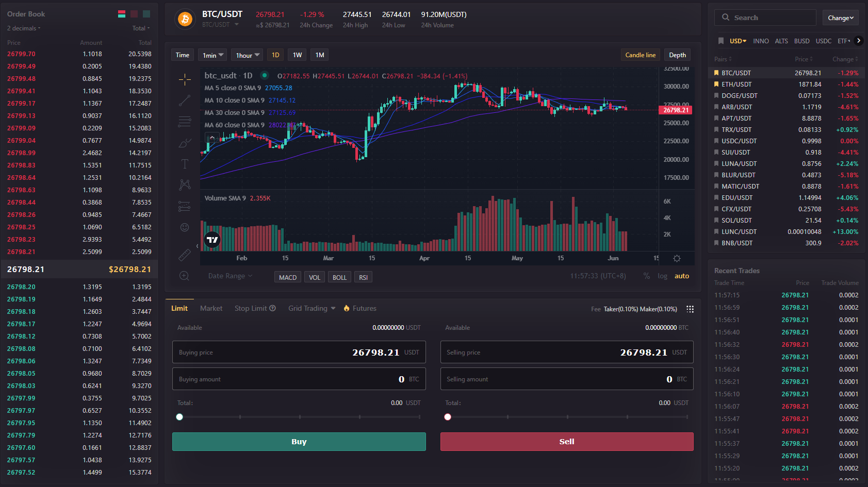Open the favorites bookmark filter
This screenshot has width=868, height=487.
pos(721,41)
